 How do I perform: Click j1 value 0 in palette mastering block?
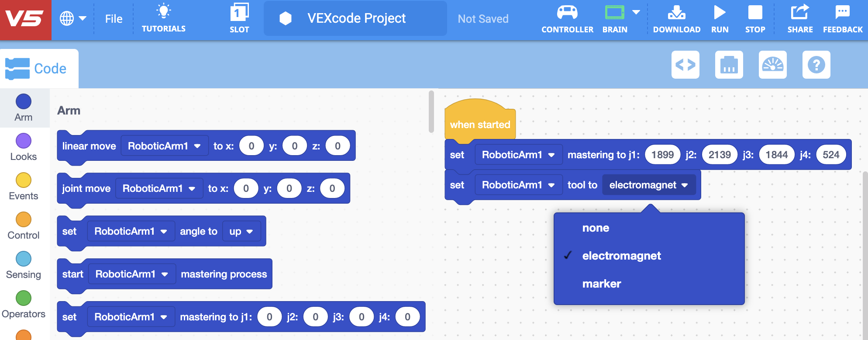tap(269, 317)
